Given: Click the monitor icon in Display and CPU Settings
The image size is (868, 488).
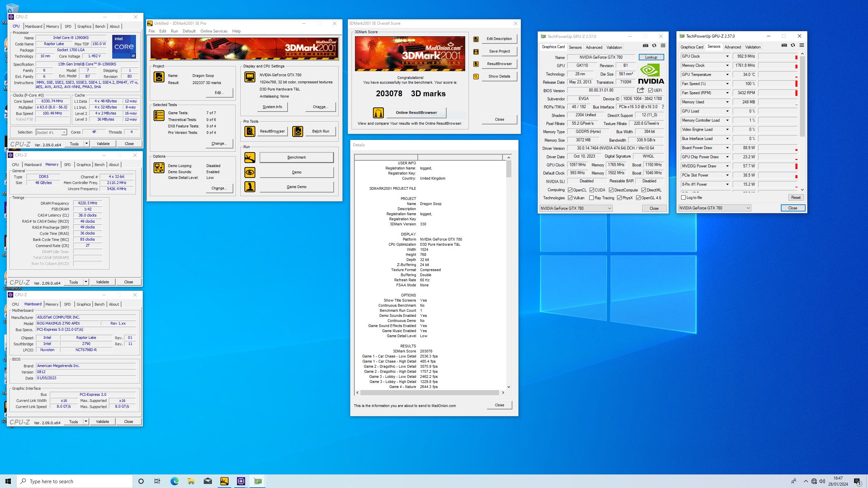Looking at the screenshot, I should (250, 77).
